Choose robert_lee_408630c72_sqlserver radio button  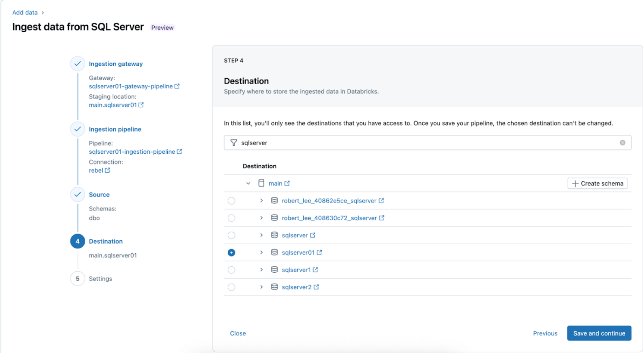[232, 218]
